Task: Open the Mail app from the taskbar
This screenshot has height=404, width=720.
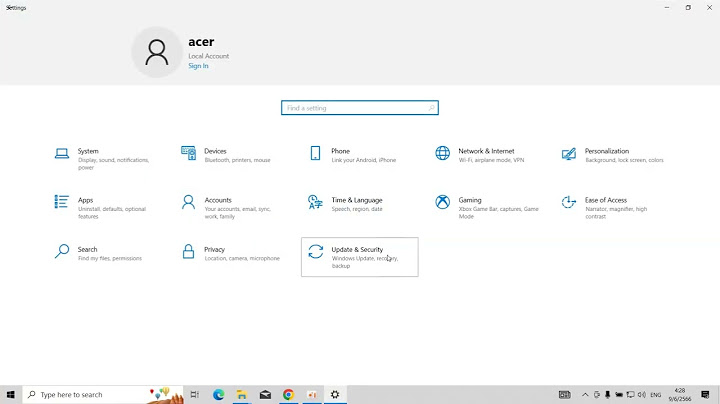Action: click(265, 394)
